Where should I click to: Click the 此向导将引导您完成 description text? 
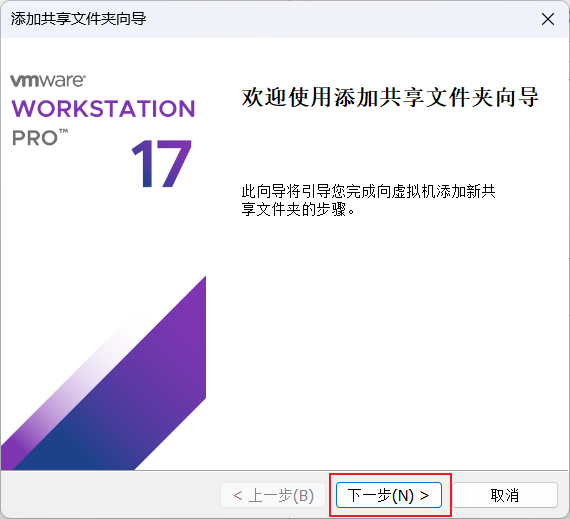[368, 200]
